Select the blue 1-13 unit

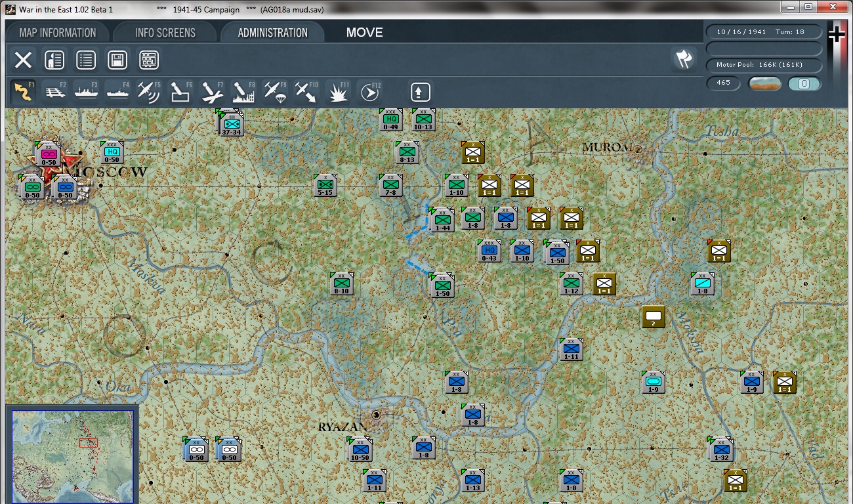point(473,481)
